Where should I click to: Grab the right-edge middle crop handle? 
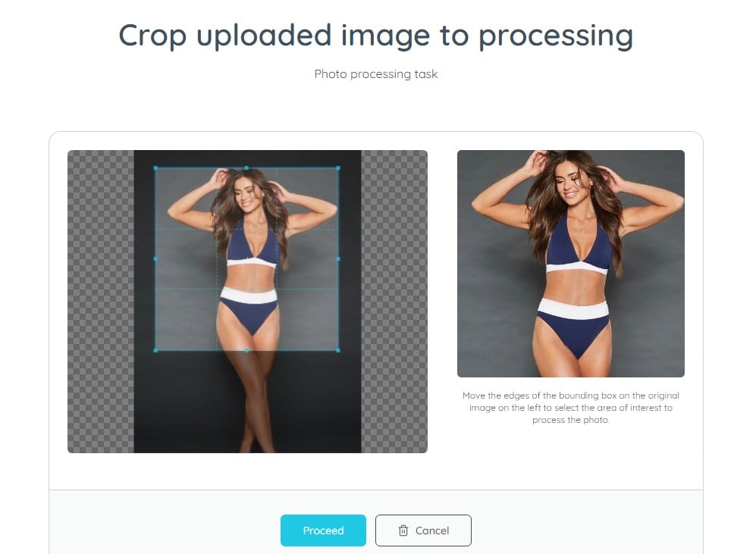[338, 258]
